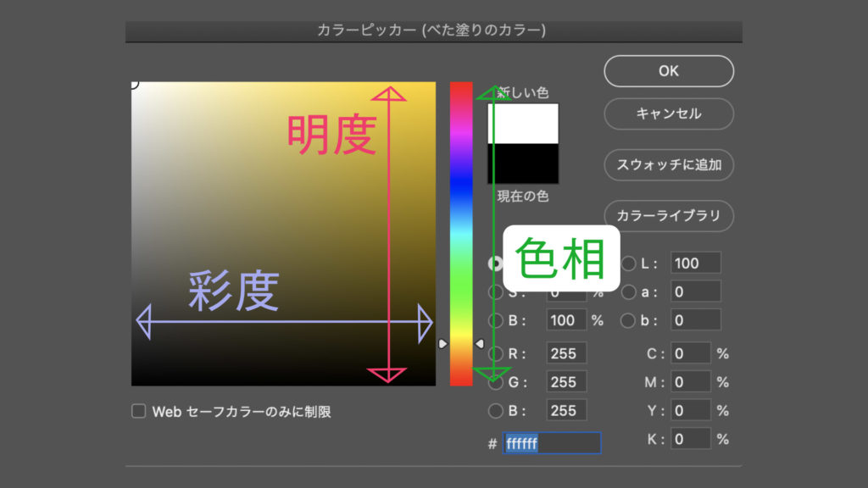
Task: Click the vertical rainbow hue strip
Action: [x=461, y=234]
